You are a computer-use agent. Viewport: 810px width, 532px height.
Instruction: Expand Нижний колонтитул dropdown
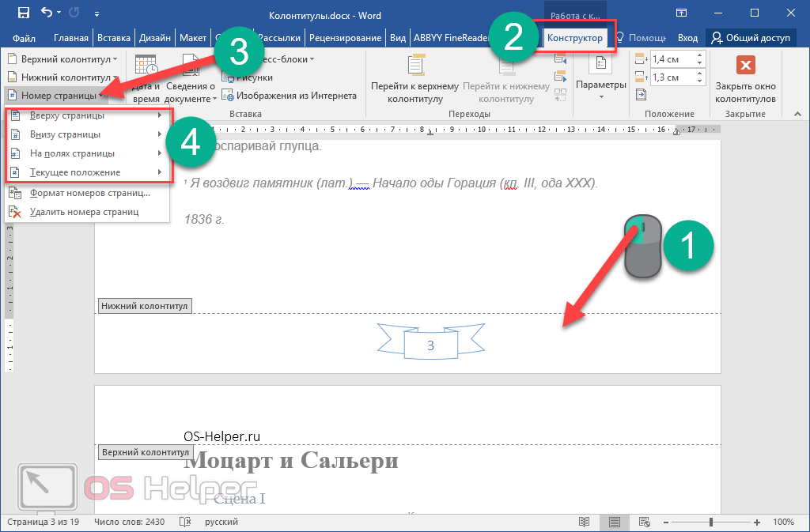pyautogui.click(x=60, y=77)
